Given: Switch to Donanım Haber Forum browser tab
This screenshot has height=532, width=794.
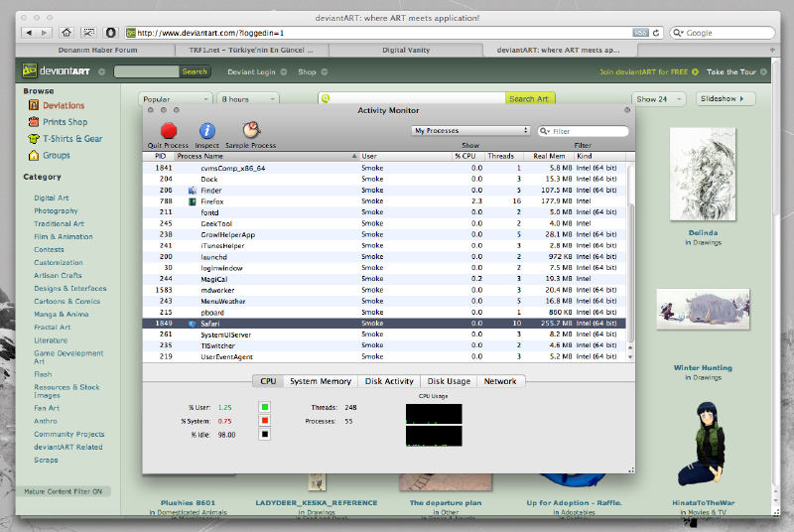Looking at the screenshot, I should pyautogui.click(x=97, y=50).
